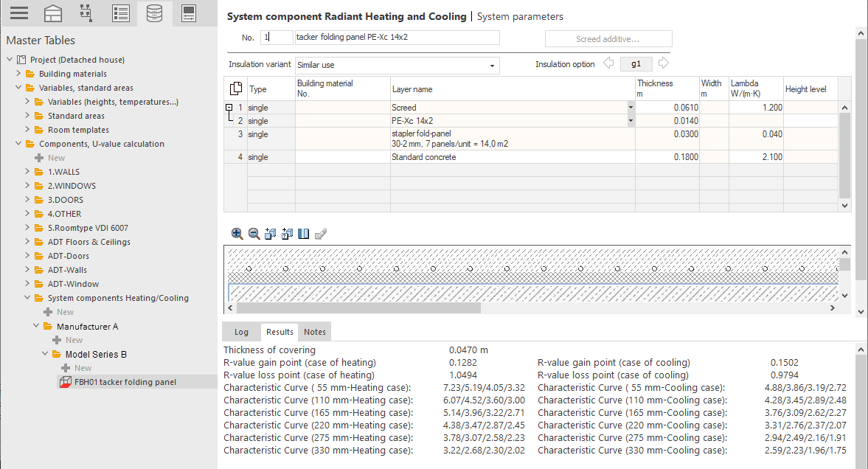This screenshot has height=469, width=868.
Task: Open the hamburger main menu
Action: click(x=19, y=13)
